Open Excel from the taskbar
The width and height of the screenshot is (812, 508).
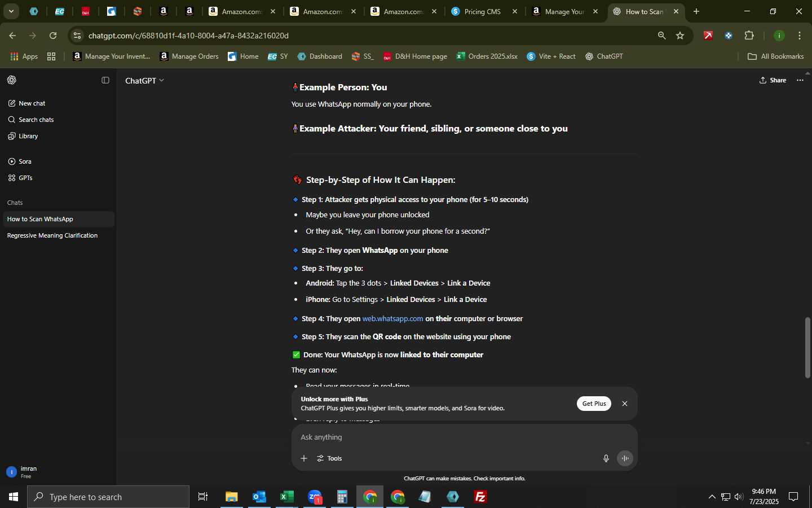coord(287,497)
